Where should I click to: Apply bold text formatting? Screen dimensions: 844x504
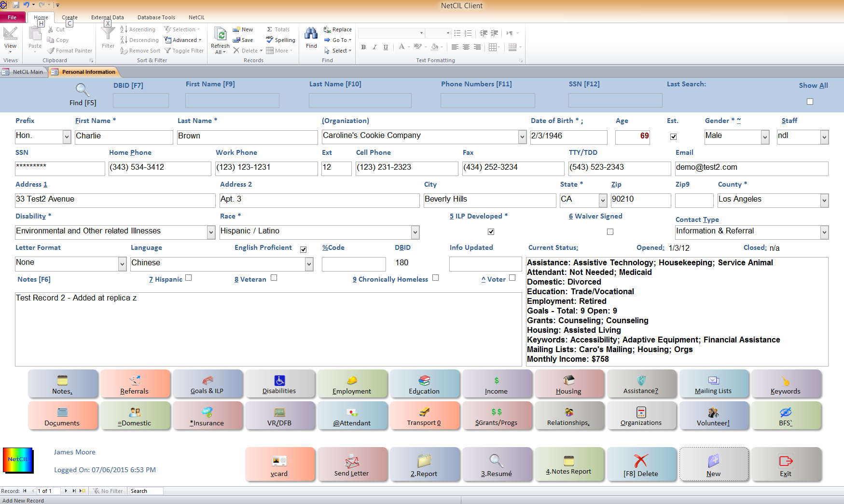pyautogui.click(x=363, y=47)
